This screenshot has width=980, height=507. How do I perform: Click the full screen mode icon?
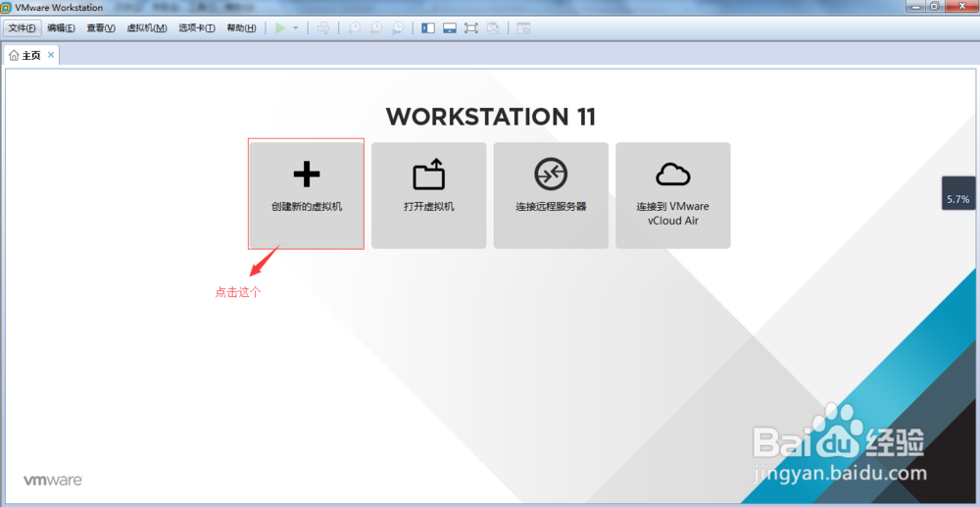point(471,28)
